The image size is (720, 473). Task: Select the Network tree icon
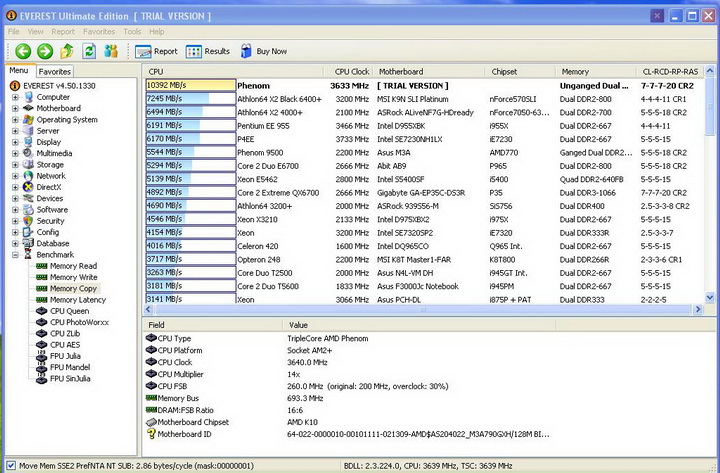[28, 176]
